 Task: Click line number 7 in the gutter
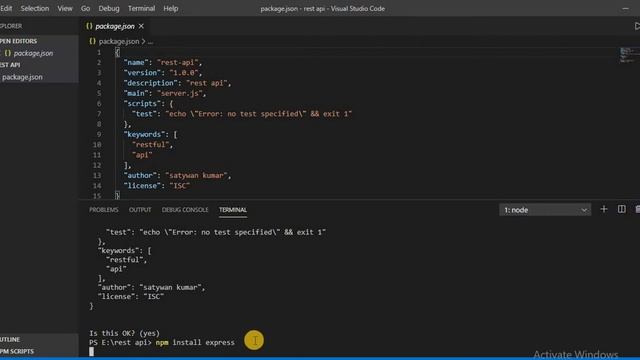(99, 114)
